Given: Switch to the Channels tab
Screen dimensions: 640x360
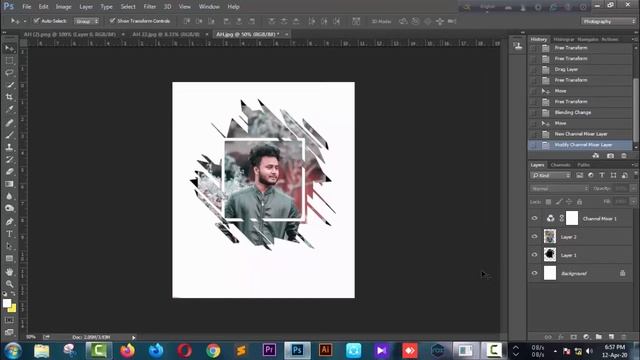Looking at the screenshot, I should (x=560, y=165).
